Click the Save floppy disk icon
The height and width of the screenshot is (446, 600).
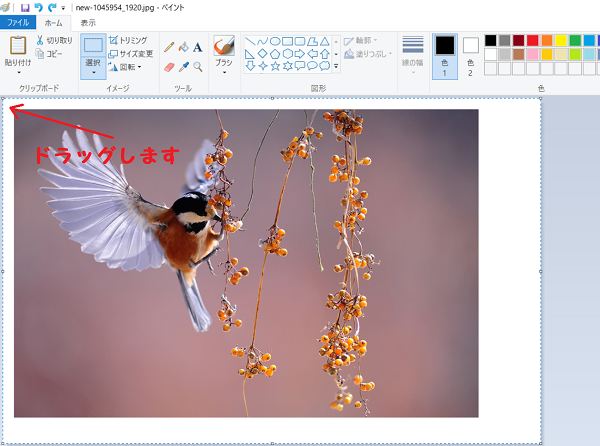25,8
